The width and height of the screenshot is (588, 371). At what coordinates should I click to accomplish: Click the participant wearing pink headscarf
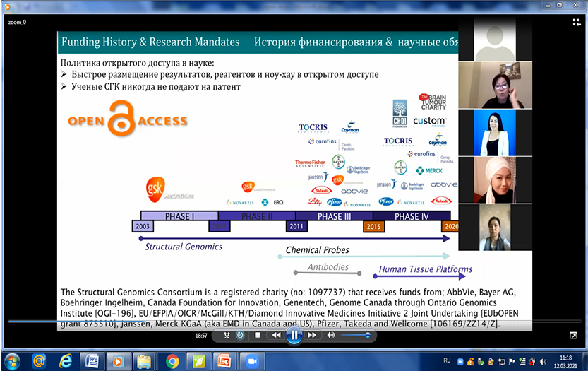pyautogui.click(x=495, y=180)
